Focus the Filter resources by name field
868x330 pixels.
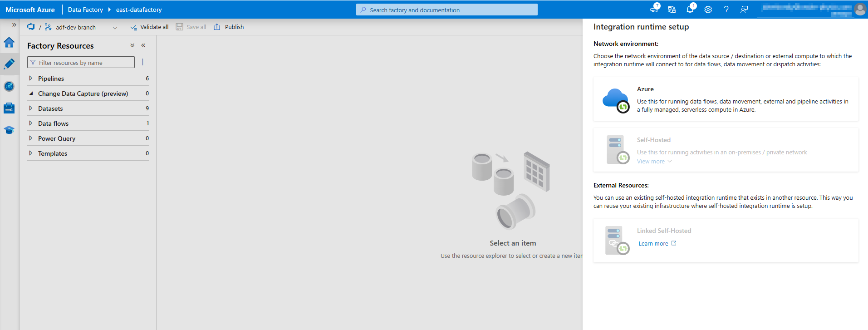point(81,62)
